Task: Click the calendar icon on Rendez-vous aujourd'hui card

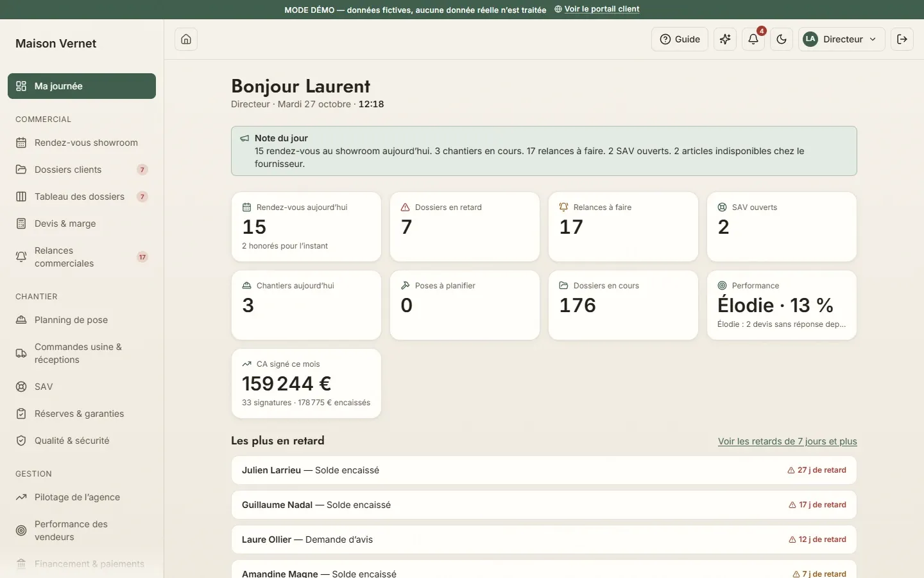Action: (x=246, y=207)
